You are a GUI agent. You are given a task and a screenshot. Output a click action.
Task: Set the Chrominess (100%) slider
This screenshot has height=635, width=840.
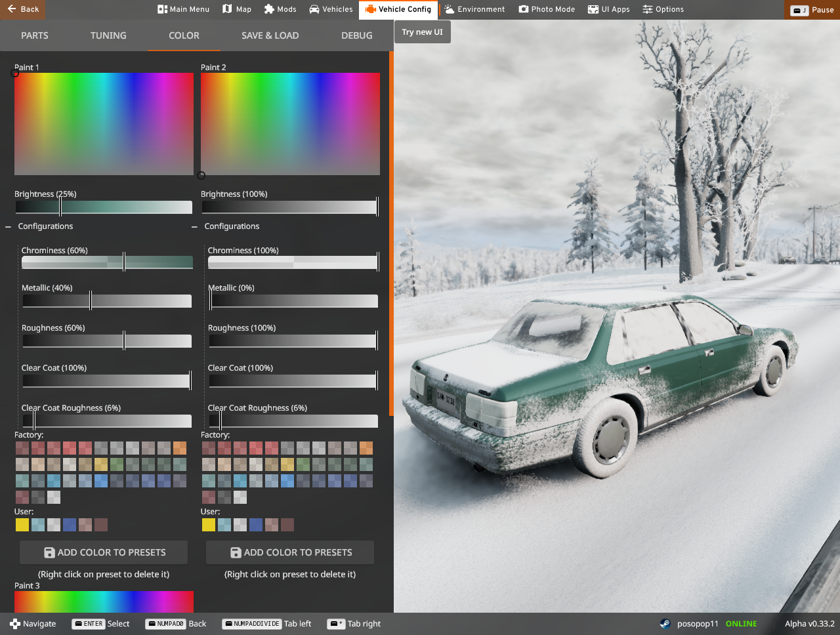[x=293, y=262]
